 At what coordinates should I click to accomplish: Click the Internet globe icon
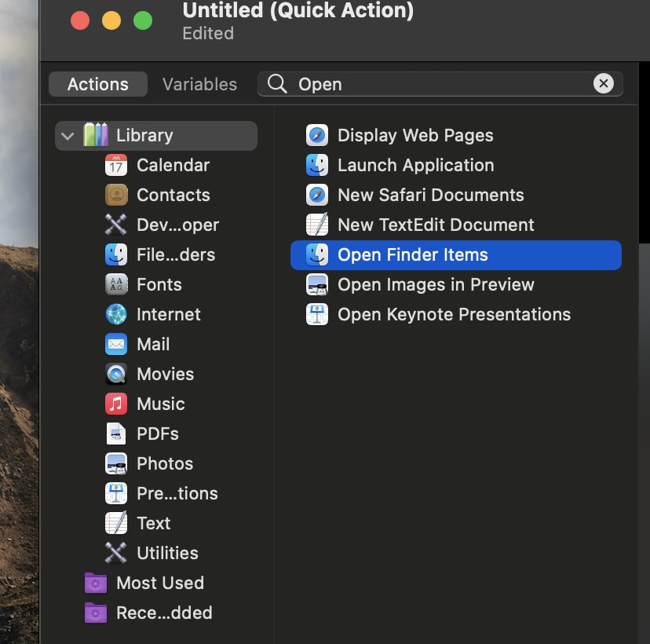116,314
